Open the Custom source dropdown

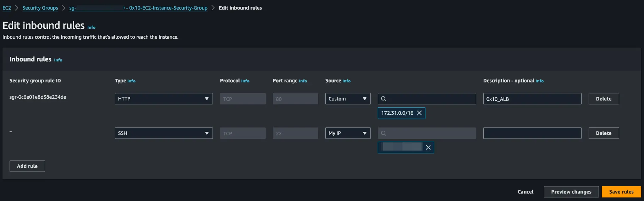click(x=348, y=99)
